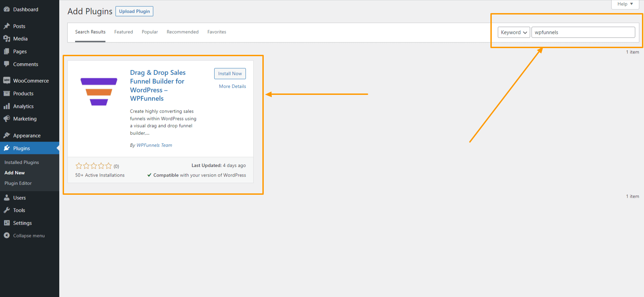Viewport: 644px width, 297px height.
Task: Click the 50+ Active Installations text
Action: [100, 175]
